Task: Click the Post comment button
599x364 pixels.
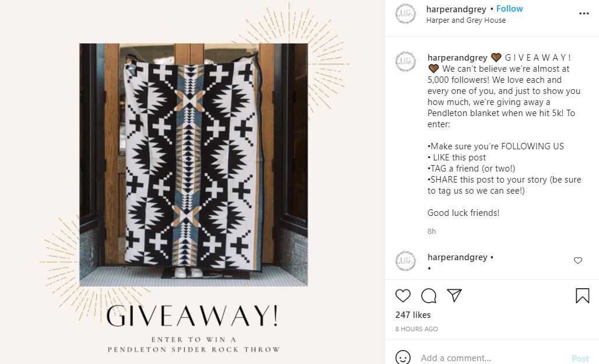Action: (580, 358)
